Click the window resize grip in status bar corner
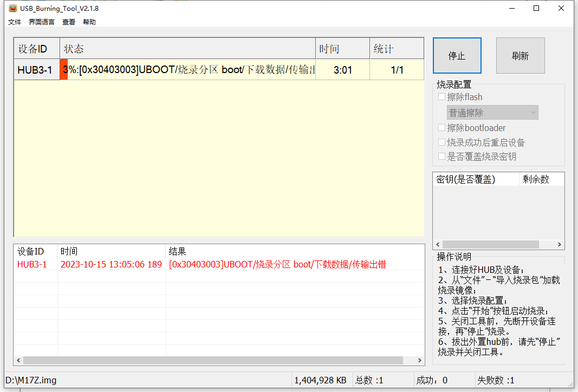Image resolution: width=578 pixels, height=392 pixels. tap(570, 384)
